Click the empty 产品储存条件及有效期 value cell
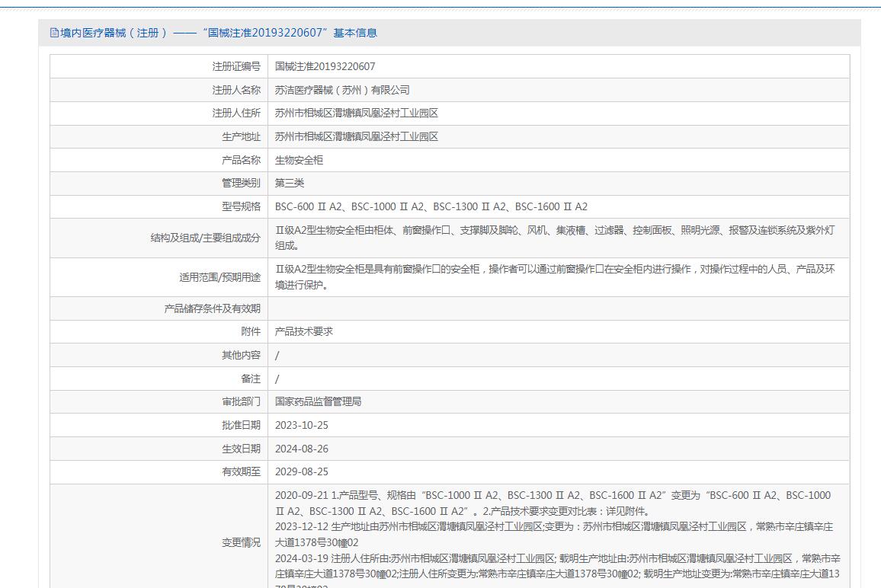 pos(558,308)
